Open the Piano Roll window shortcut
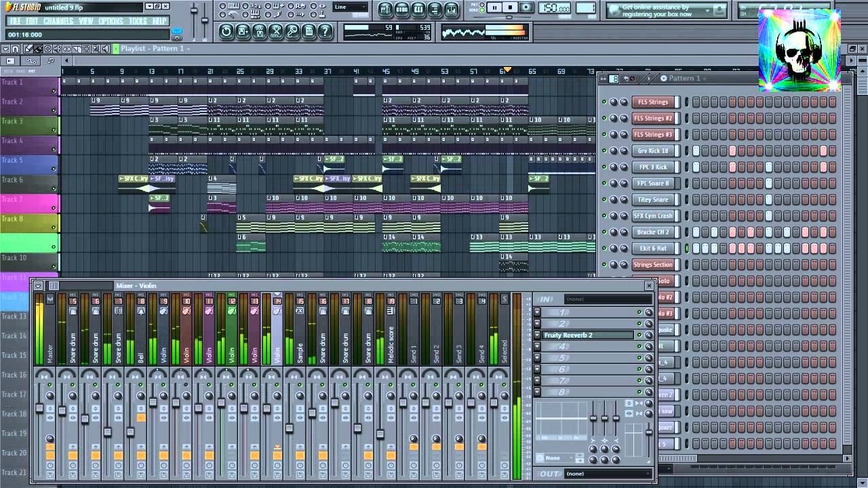The width and height of the screenshot is (868, 488). (x=418, y=9)
